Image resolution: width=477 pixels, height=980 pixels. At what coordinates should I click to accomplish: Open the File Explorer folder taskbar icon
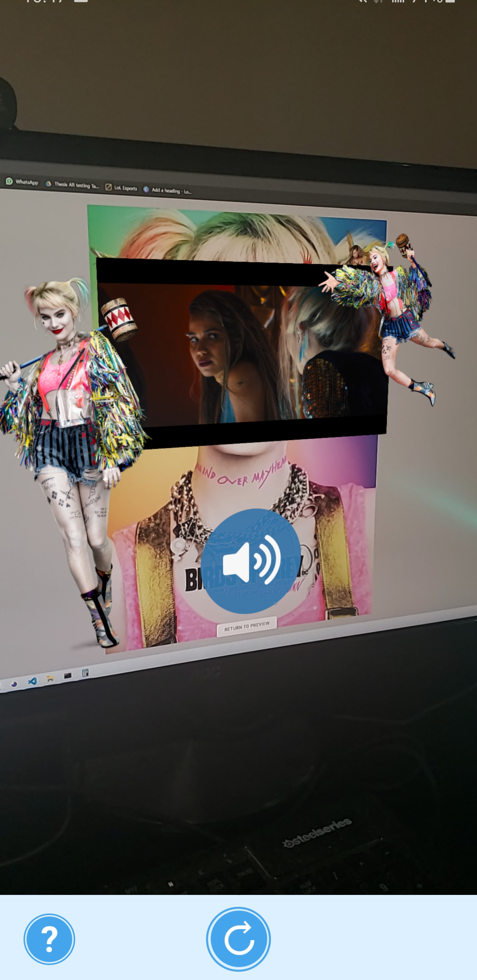[x=50, y=679]
